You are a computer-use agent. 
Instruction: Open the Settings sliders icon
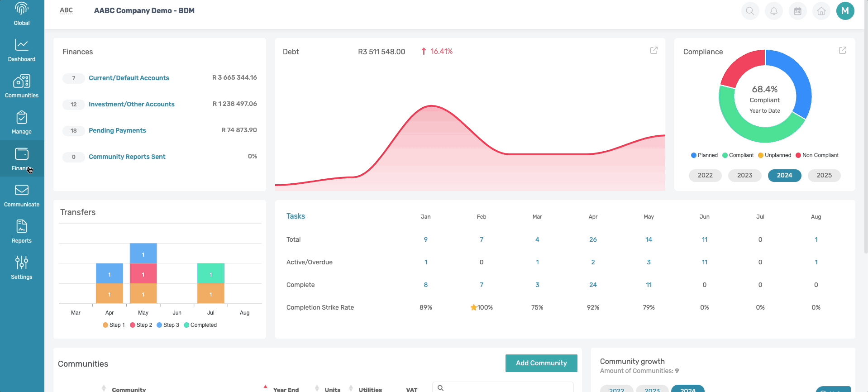[x=22, y=263]
